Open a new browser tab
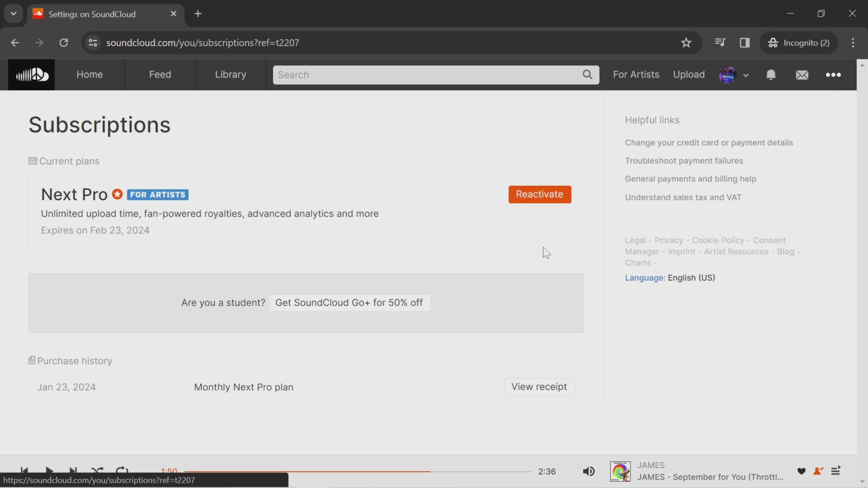 (x=198, y=14)
